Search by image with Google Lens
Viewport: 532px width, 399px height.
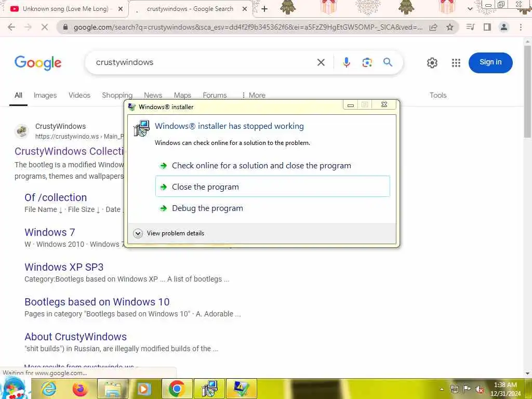367,62
